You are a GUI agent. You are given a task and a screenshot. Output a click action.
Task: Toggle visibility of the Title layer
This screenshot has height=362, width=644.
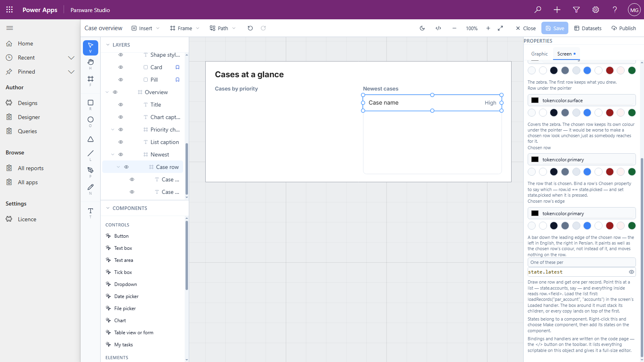[121, 105]
